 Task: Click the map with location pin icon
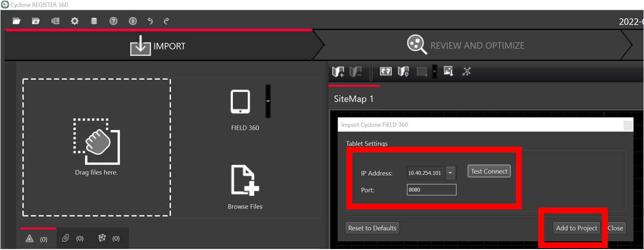point(403,72)
